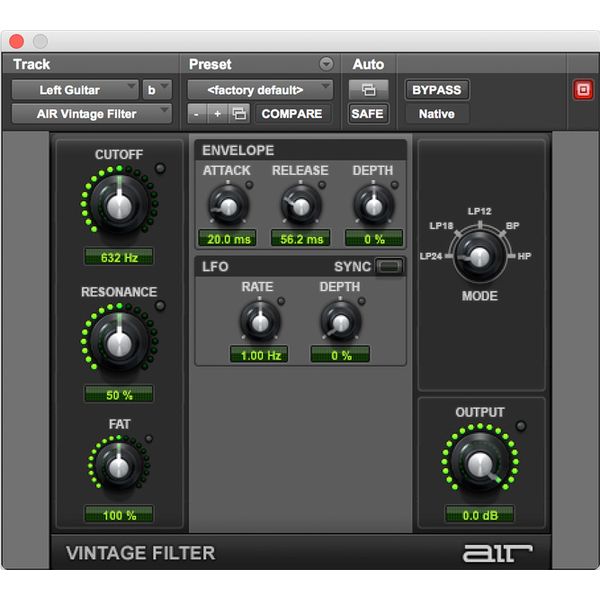
Task: Select LP12 filter mode label
Action: pyautogui.click(x=479, y=211)
